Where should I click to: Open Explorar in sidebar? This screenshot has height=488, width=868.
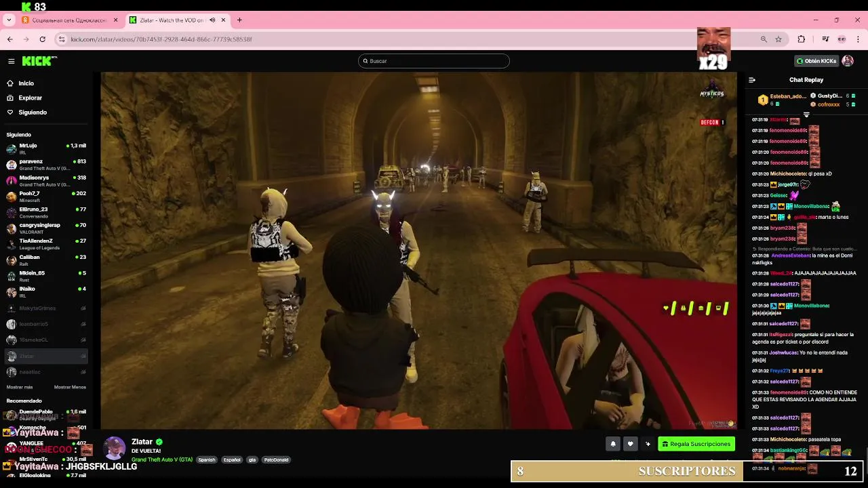pyautogui.click(x=30, y=98)
